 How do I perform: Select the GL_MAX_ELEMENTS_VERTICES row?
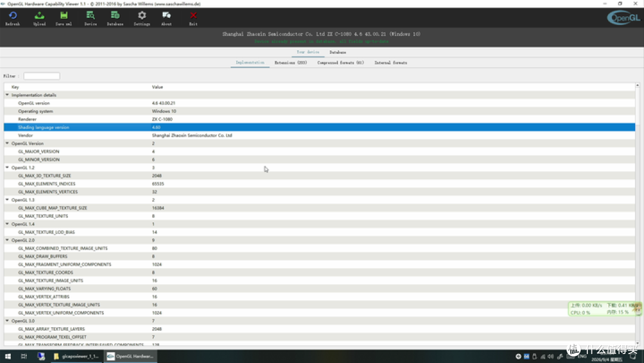(320, 192)
